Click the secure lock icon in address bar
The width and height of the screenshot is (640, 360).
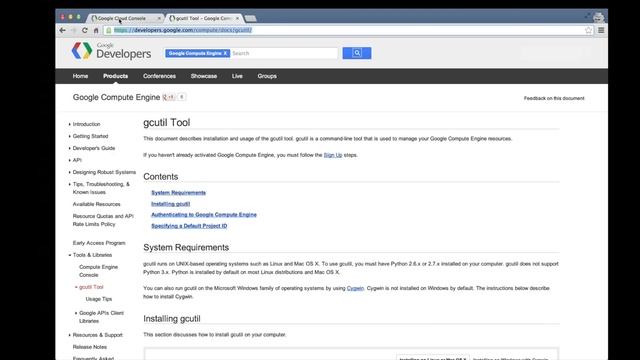click(x=109, y=30)
